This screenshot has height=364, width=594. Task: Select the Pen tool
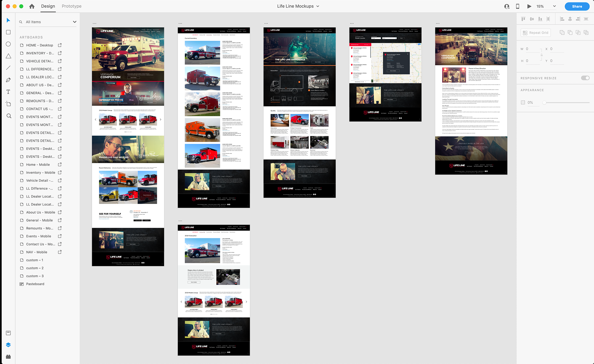point(8,80)
